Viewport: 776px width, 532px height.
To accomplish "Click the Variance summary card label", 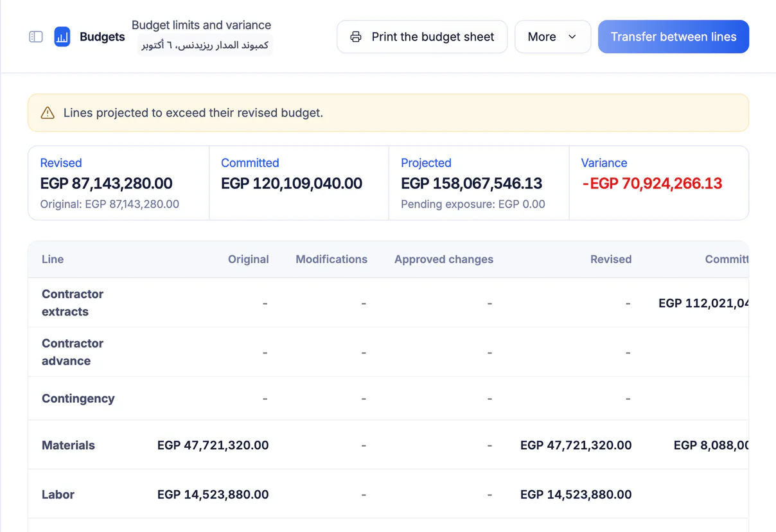I will tap(604, 163).
